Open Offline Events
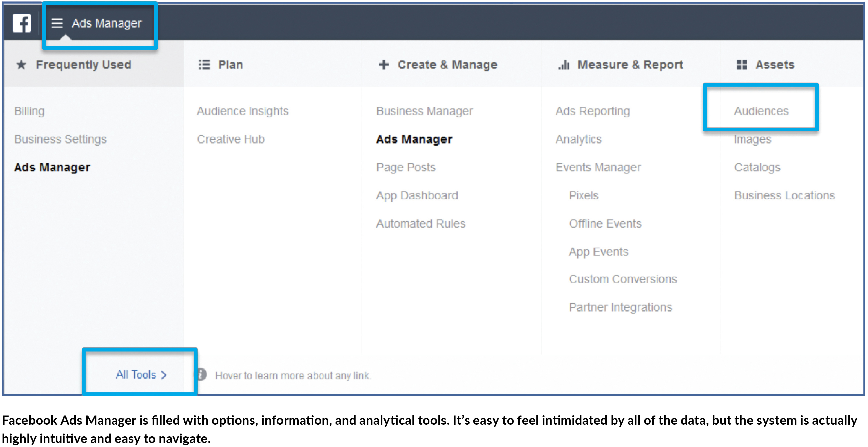 pyautogui.click(x=605, y=223)
